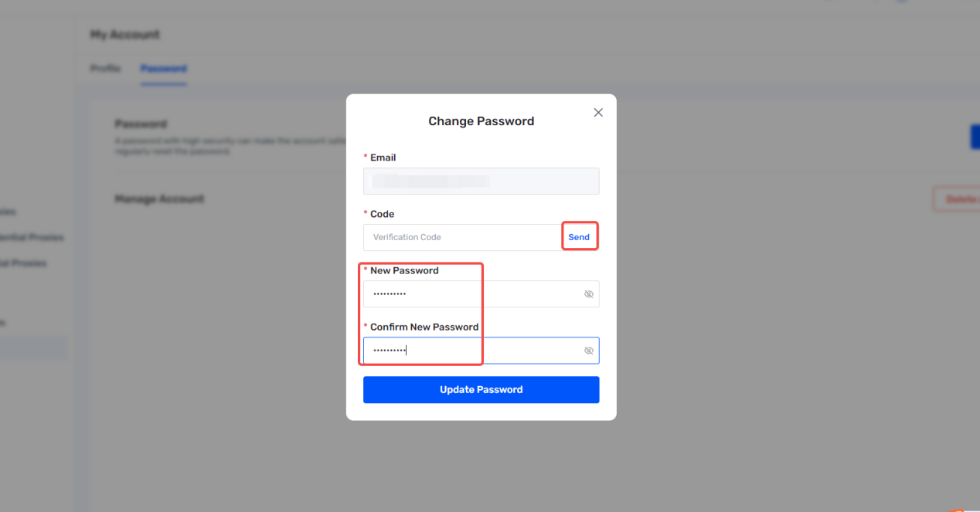Select the Password tab
Screen dimensions: 980x512
point(164,69)
